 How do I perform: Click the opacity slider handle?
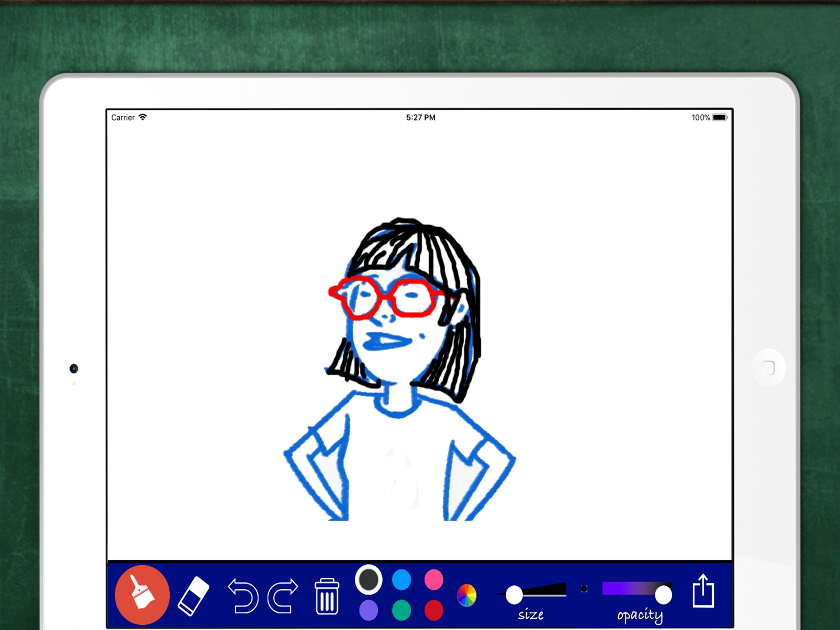(664, 595)
